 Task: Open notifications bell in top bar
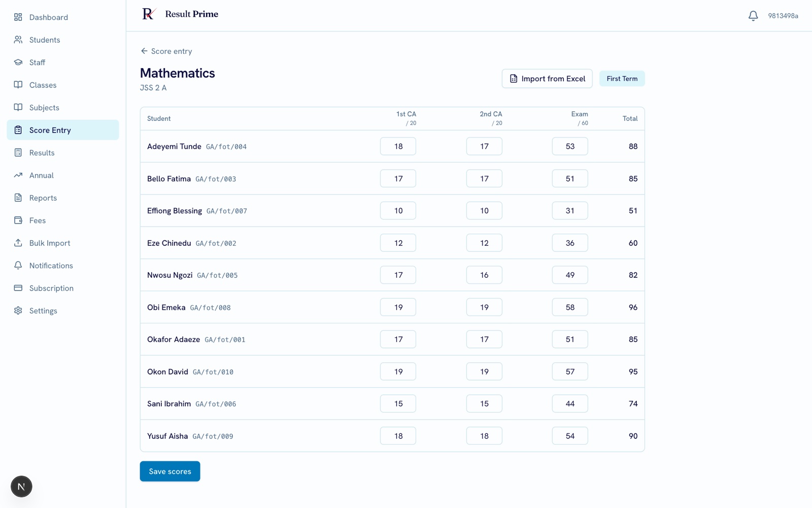[753, 16]
